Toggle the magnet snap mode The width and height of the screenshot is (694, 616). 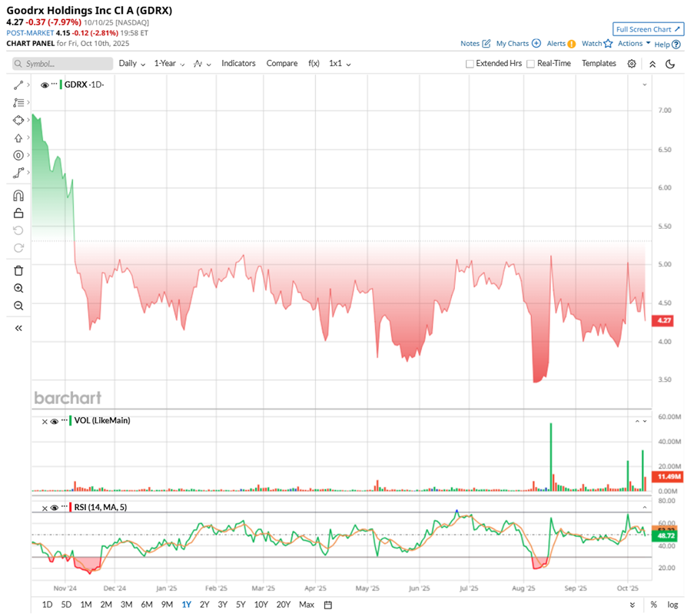tap(18, 195)
